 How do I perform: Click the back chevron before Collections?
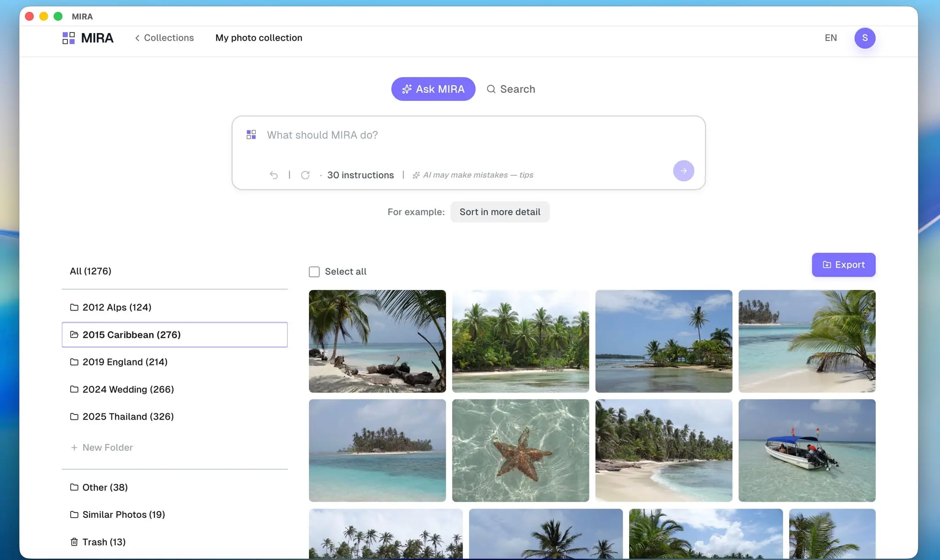137,38
